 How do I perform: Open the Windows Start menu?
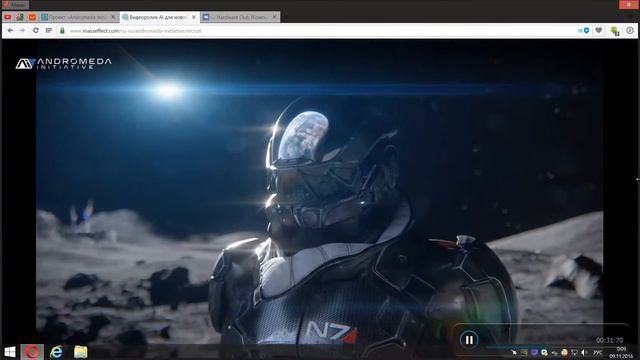10,352
